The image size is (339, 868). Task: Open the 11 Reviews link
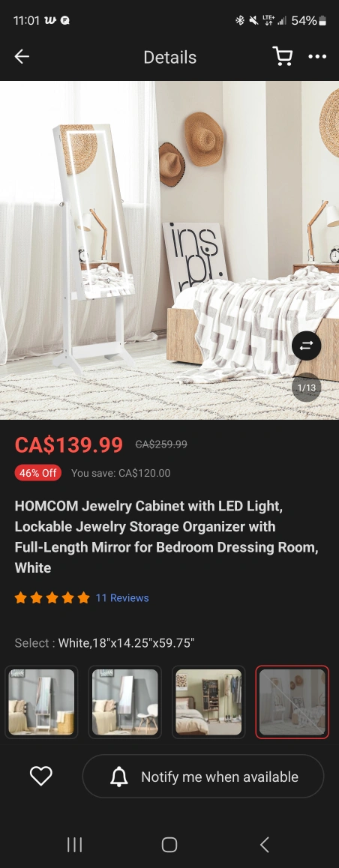click(121, 598)
